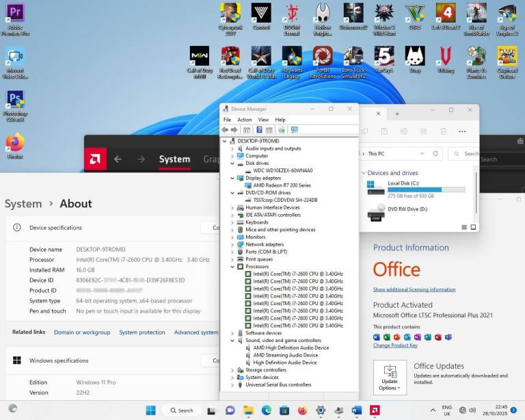525x420 pixels.
Task: Open the Cuphead Deluxe desktop shortcut
Action: pos(507,56)
